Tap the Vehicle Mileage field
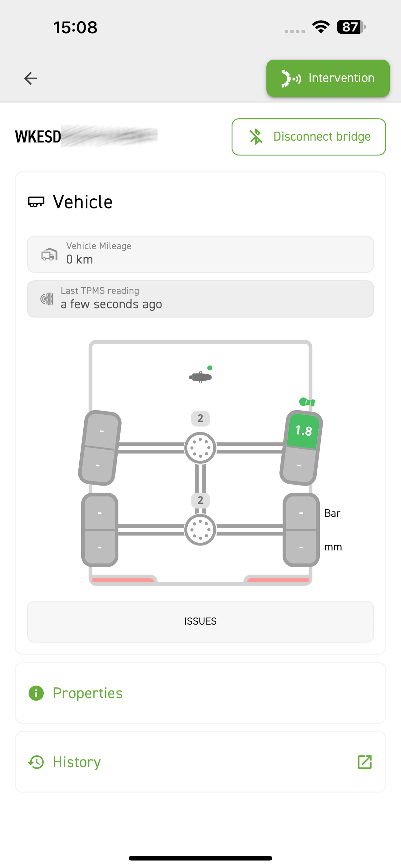Screen dimensions: 401x868 pos(200,254)
